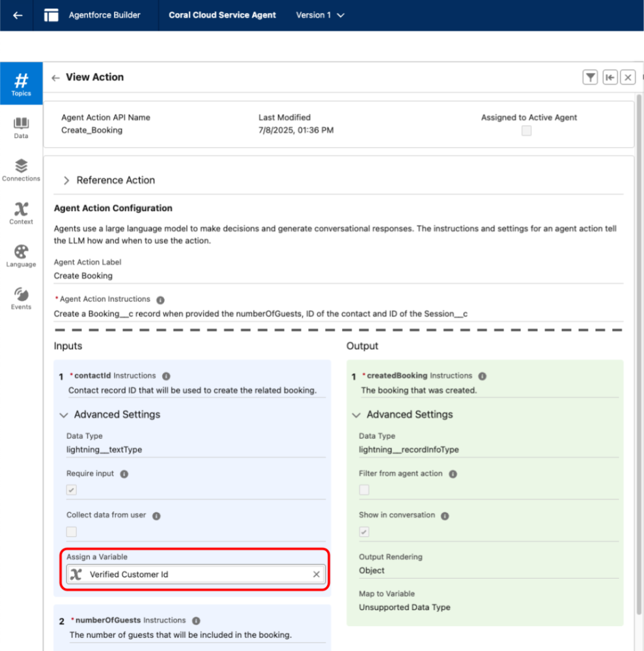Screen dimensions: 644x651
Task: Click the lightning__textType data type value
Action: (104, 450)
